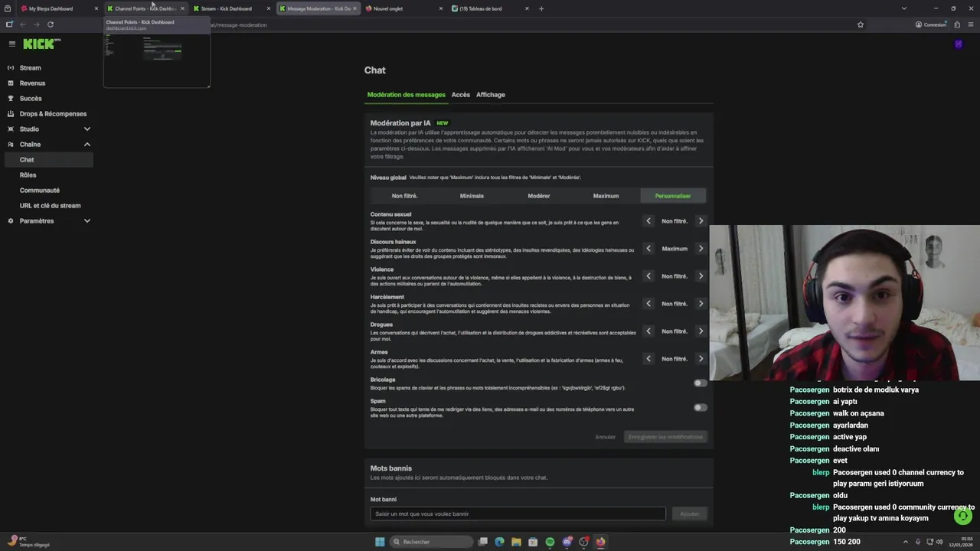List all open browser tabs
980x551 pixels.
coord(903,8)
